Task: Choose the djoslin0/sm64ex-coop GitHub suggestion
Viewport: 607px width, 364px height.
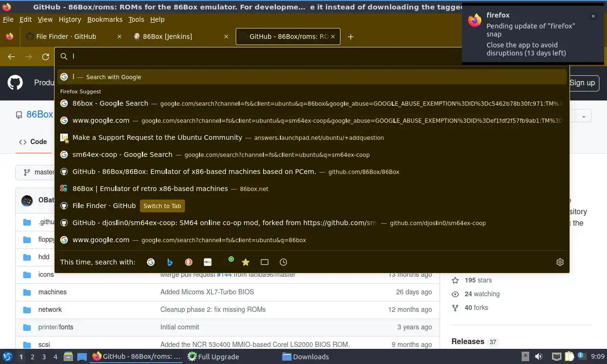Action: [x=312, y=223]
